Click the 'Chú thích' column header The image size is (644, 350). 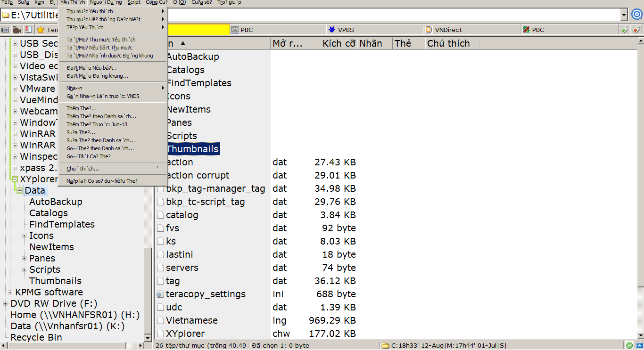pos(448,43)
